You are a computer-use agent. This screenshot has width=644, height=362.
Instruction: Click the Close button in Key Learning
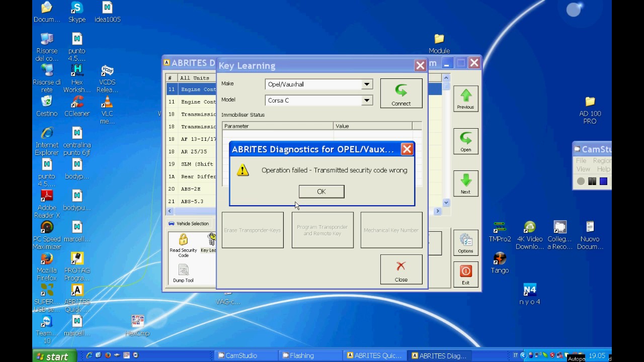pos(401,269)
